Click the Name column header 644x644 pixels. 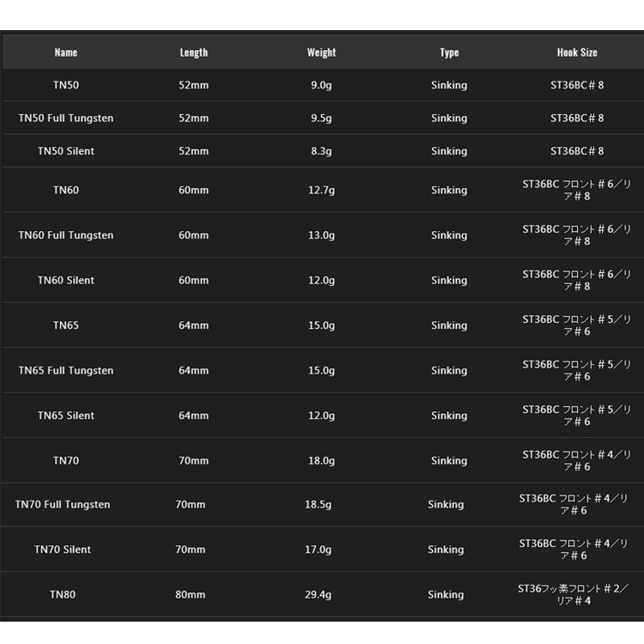[66, 52]
